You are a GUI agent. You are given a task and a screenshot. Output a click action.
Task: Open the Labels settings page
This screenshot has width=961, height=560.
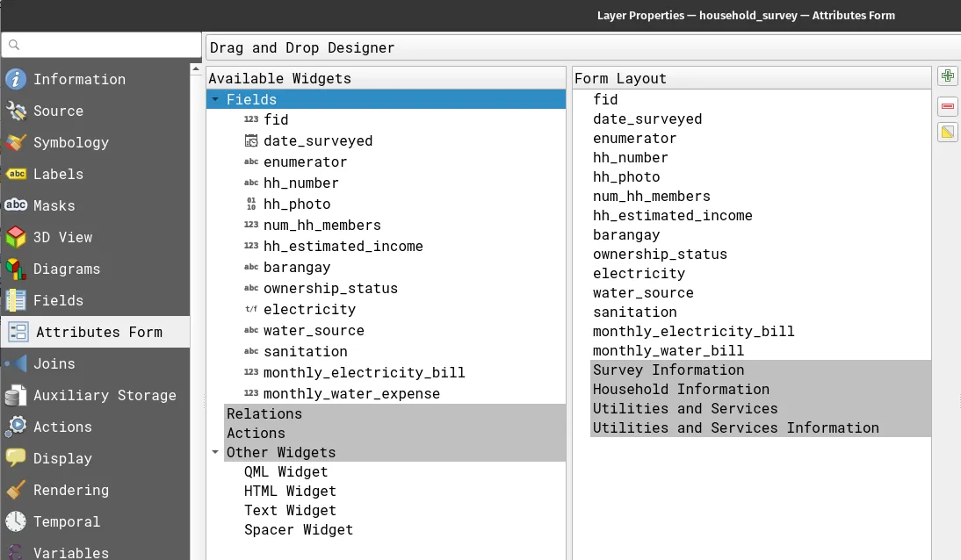point(58,174)
